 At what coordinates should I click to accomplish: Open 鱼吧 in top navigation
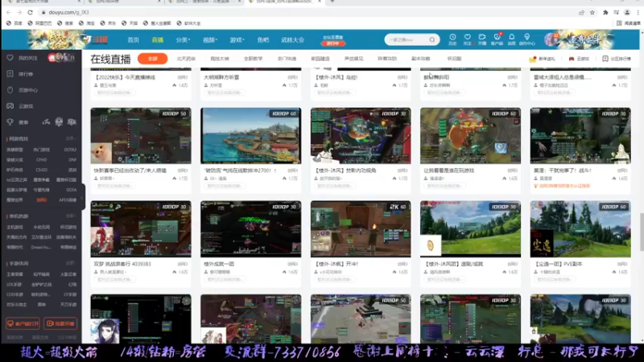(263, 39)
